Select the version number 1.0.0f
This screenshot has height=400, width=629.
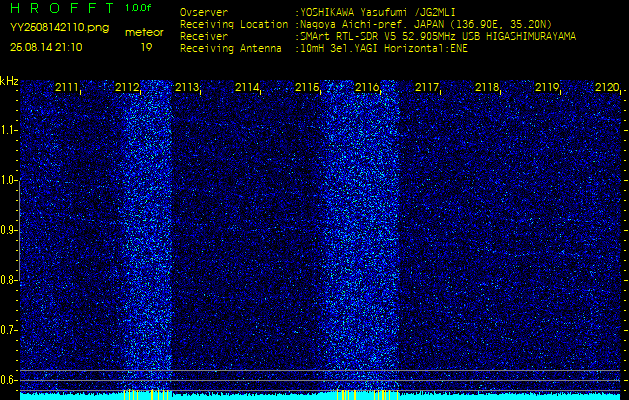pyautogui.click(x=138, y=8)
